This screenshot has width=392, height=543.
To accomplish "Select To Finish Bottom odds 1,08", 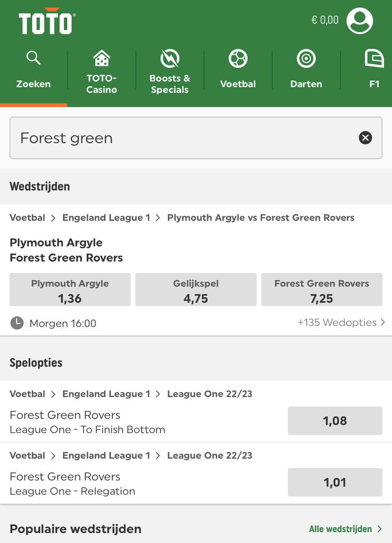I will point(335,421).
